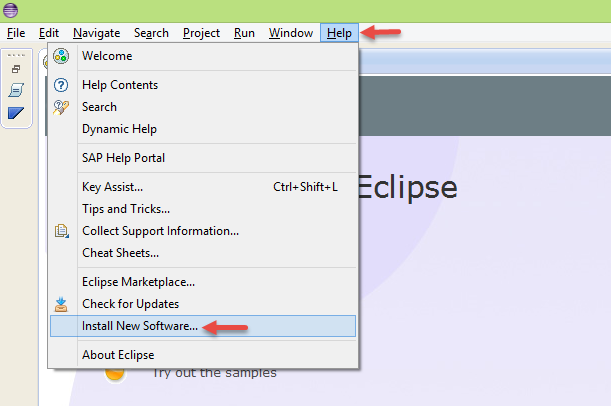611x406 pixels.
Task: Select the SAP Help Portal entry
Action: 123,158
